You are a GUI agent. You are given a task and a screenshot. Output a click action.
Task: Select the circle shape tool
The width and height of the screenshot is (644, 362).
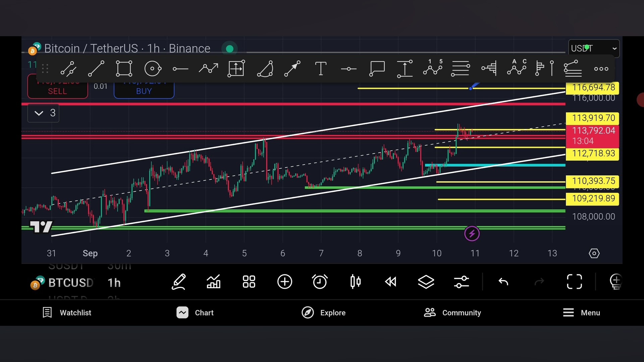coord(153,69)
